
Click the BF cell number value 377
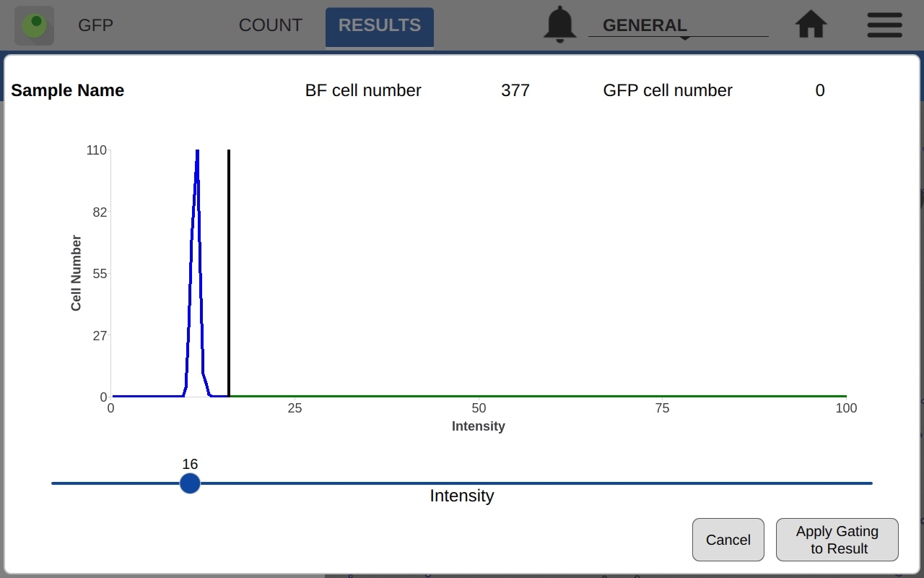pos(515,90)
